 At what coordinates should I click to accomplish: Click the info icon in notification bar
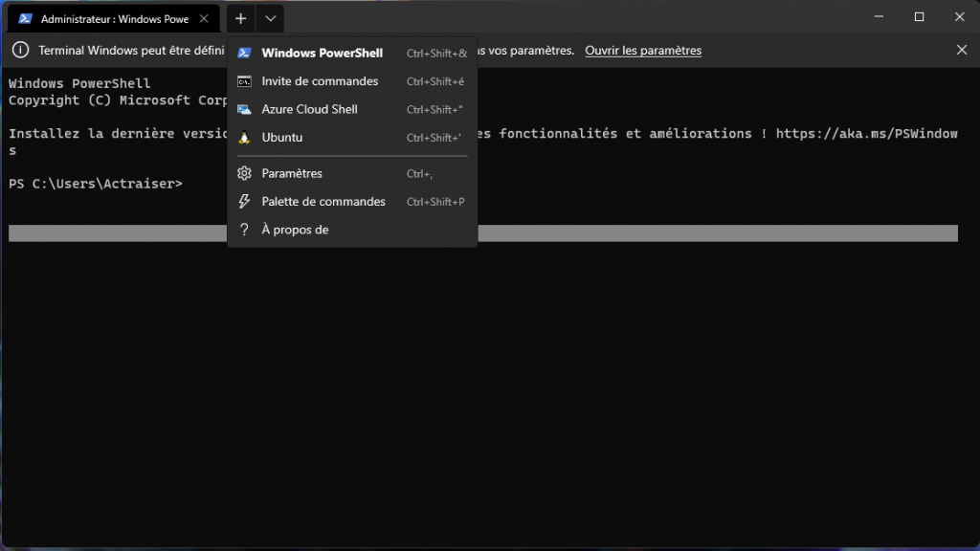(21, 50)
